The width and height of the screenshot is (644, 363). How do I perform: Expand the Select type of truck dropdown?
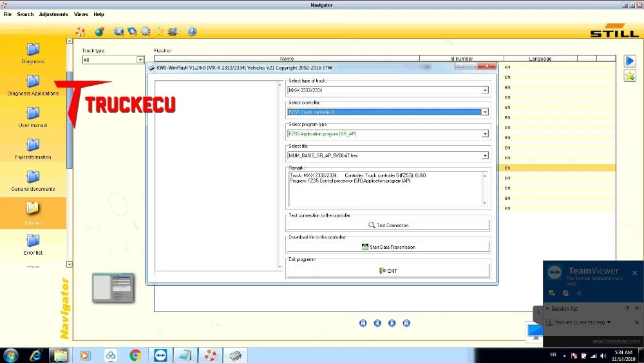[x=485, y=90]
